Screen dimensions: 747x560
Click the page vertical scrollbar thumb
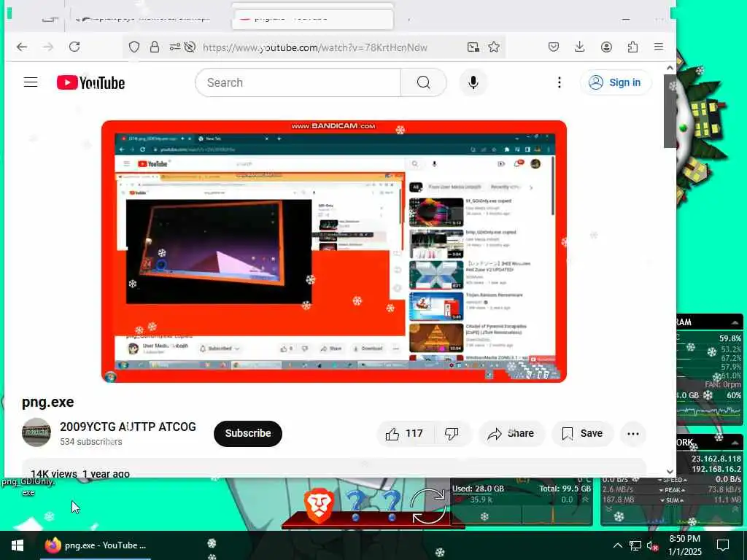pos(670,111)
